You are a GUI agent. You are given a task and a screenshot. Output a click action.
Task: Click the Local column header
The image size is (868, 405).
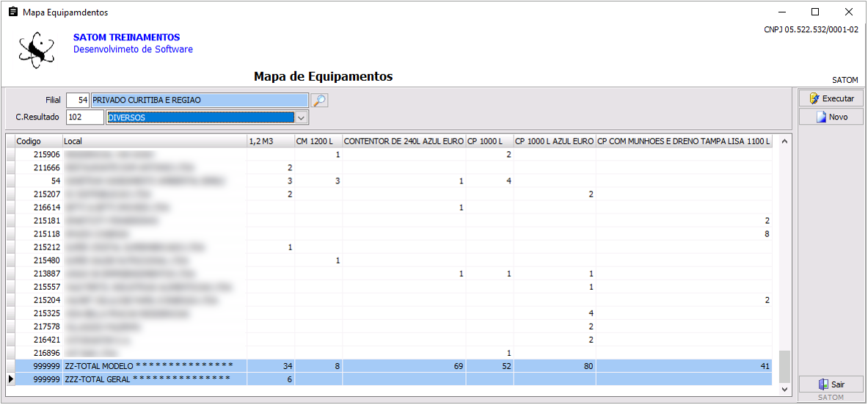[x=154, y=141]
